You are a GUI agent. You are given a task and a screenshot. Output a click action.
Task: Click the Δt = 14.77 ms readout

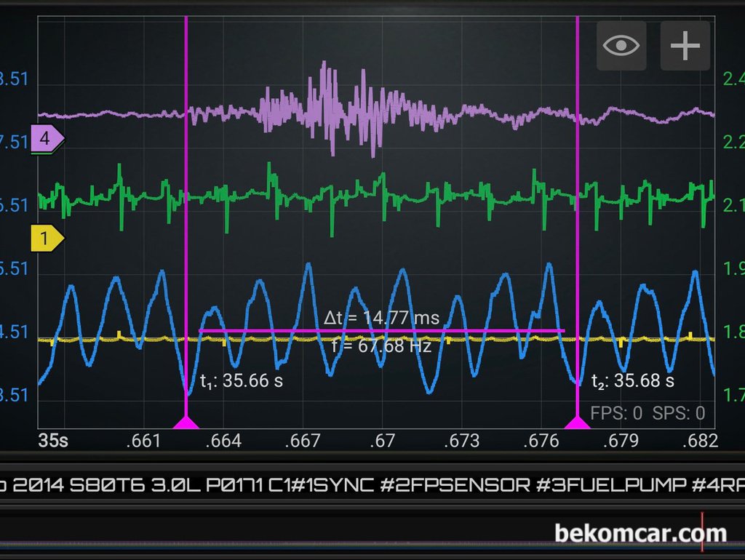click(x=381, y=318)
